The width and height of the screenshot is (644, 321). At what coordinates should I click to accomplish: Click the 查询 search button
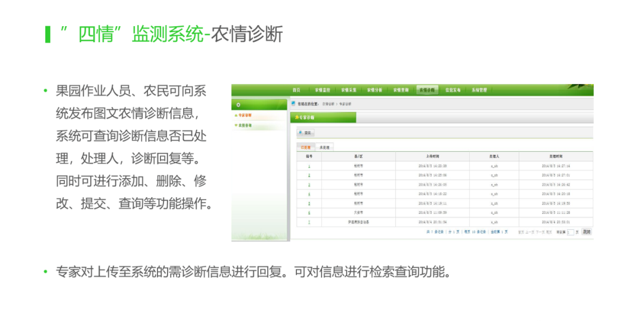(x=306, y=133)
